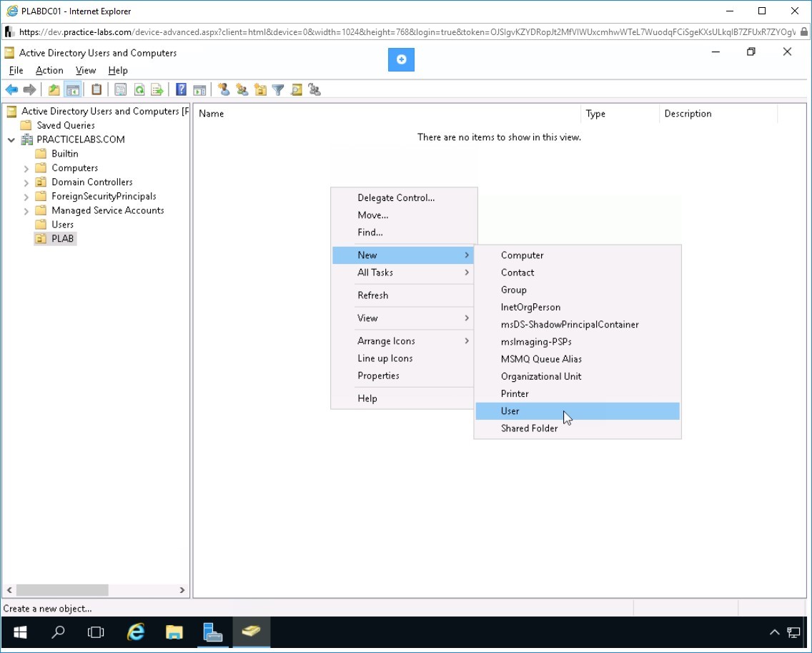The width and height of the screenshot is (812, 653).
Task: Click the blue plus button at top
Action: tap(401, 59)
